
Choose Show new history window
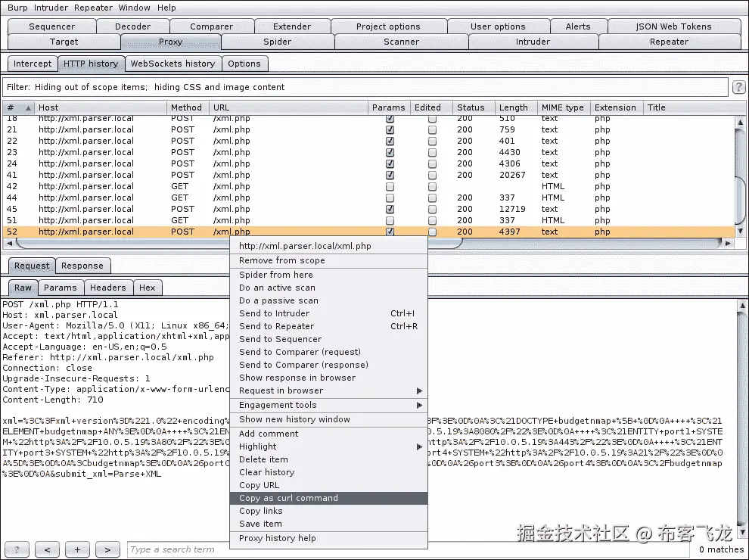pos(328,419)
